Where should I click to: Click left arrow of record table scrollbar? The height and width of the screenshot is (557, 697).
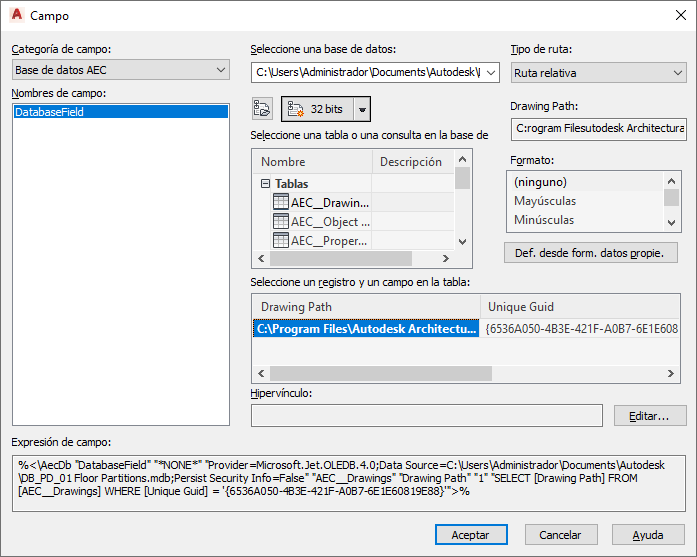[x=261, y=373]
